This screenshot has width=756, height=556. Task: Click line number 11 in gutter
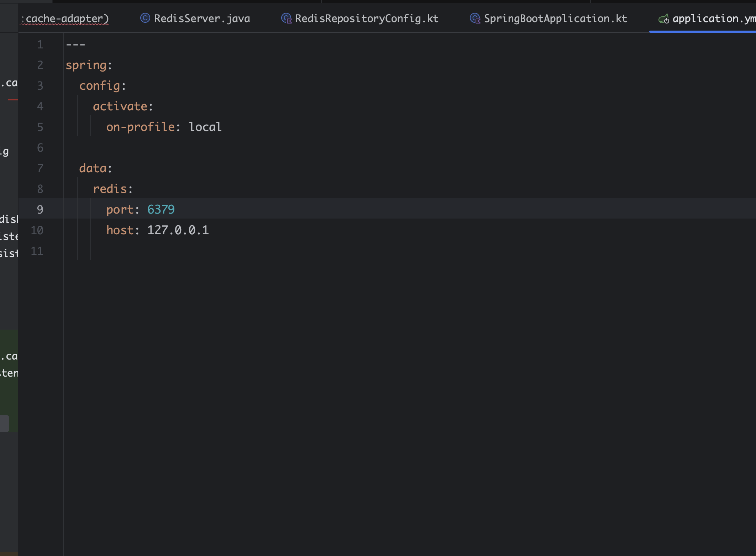click(37, 251)
